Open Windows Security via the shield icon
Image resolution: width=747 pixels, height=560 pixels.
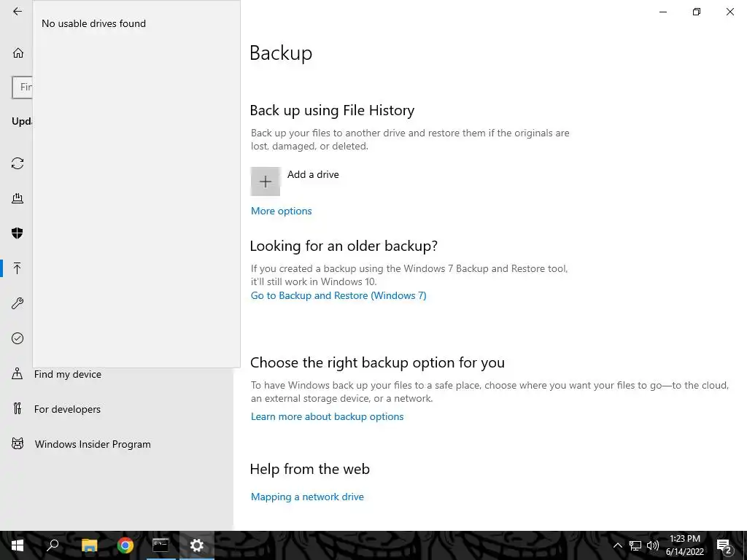tap(18, 233)
